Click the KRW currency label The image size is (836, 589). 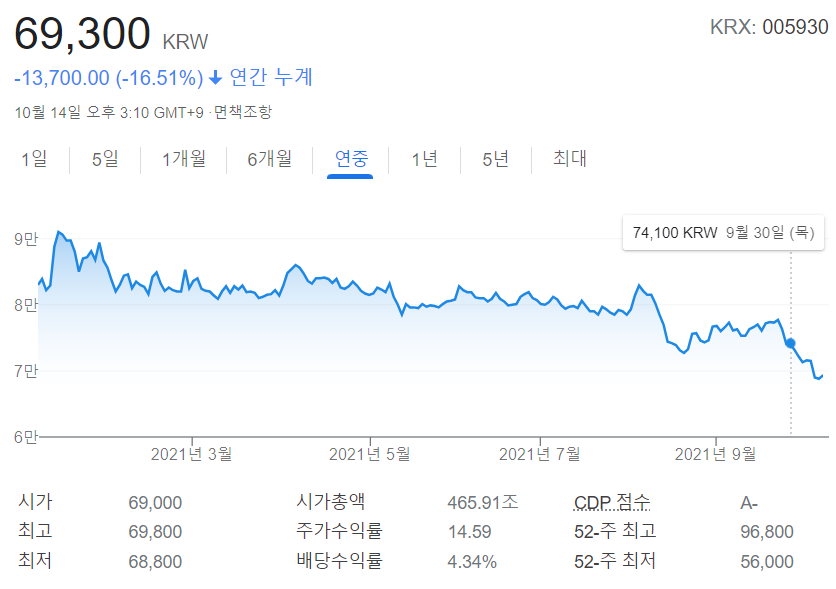185,42
